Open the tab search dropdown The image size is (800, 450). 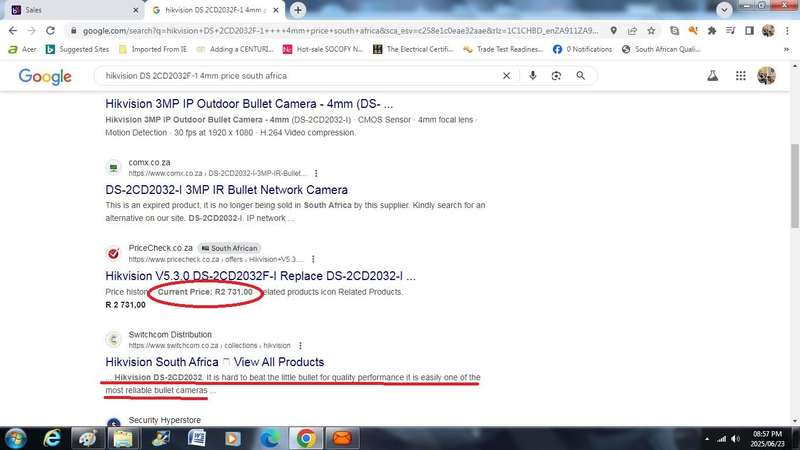point(724,10)
